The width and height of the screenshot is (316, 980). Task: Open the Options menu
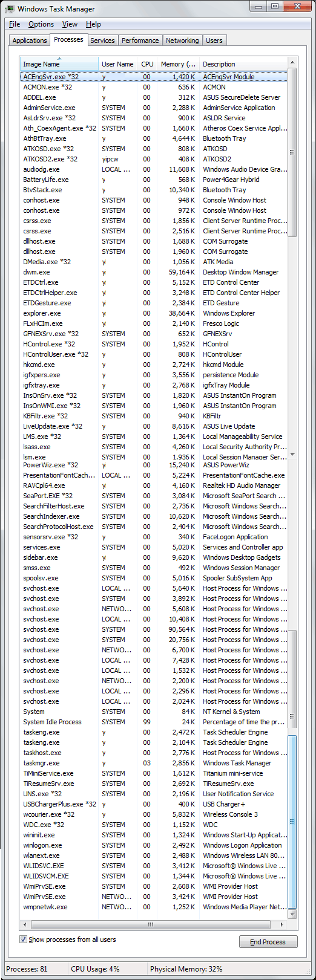pyautogui.click(x=41, y=24)
